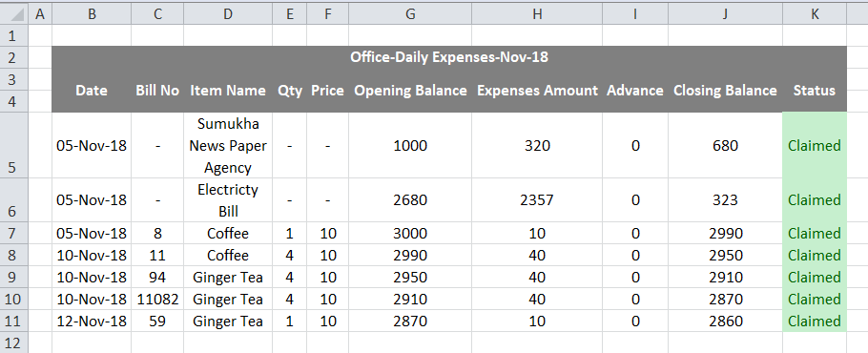The image size is (868, 353).
Task: Select column D header
Action: coord(228,14)
